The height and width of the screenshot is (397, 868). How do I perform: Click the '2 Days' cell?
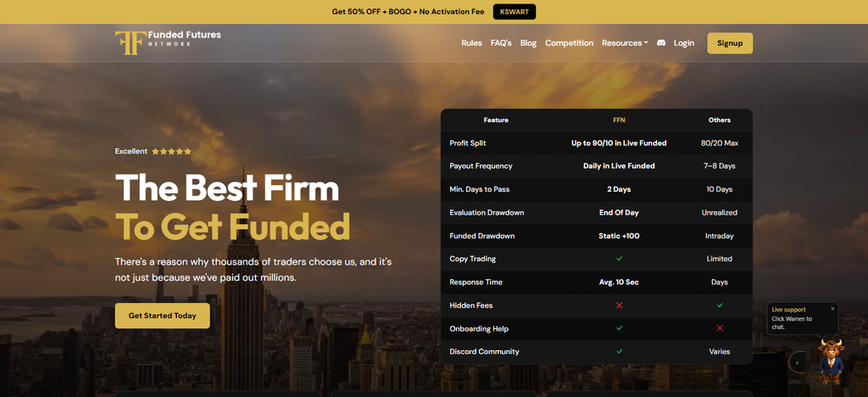(x=619, y=189)
